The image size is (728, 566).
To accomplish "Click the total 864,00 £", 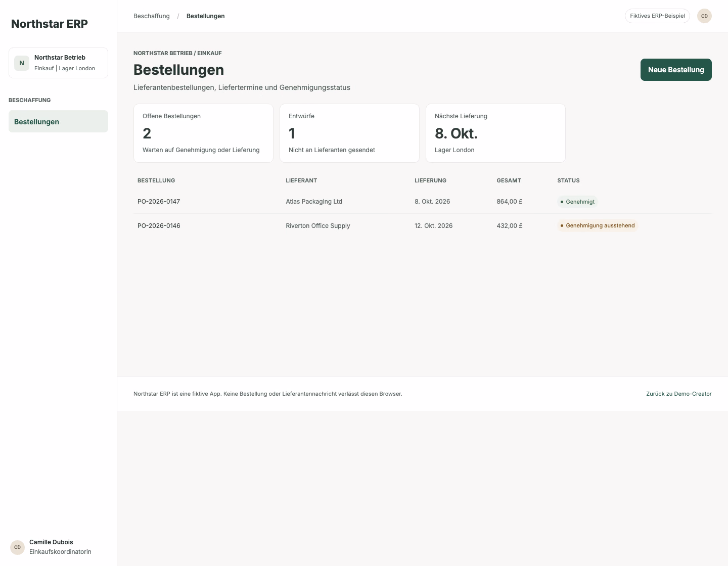I will tap(510, 202).
